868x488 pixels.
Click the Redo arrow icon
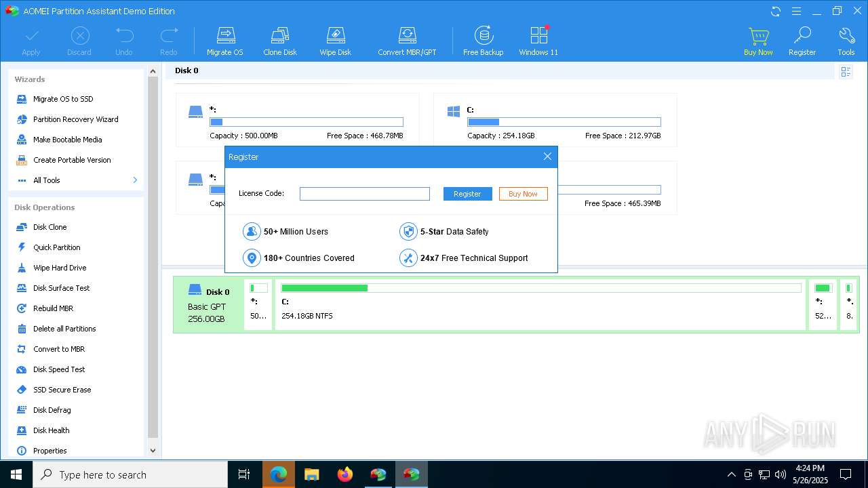[169, 41]
